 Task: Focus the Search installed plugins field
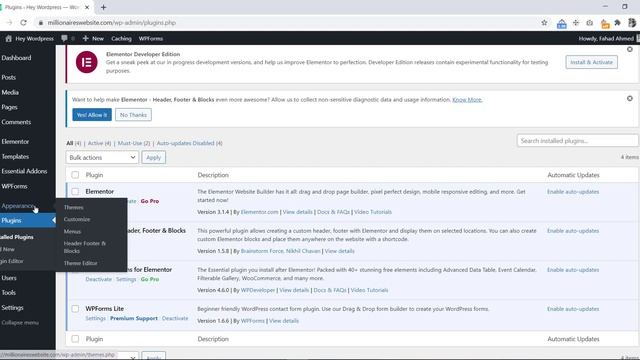577,141
